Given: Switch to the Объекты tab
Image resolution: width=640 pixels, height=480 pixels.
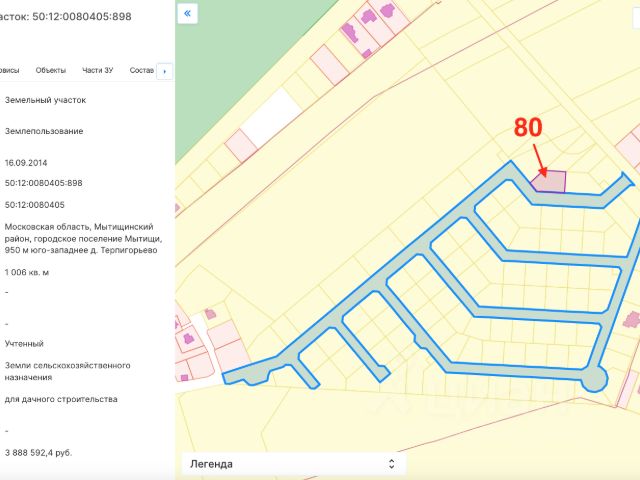Looking at the screenshot, I should pos(51,70).
